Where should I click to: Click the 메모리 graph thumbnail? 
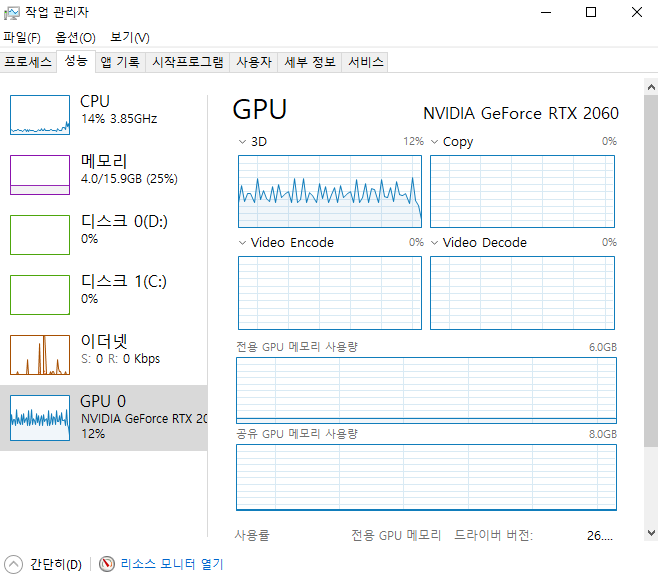tap(40, 174)
